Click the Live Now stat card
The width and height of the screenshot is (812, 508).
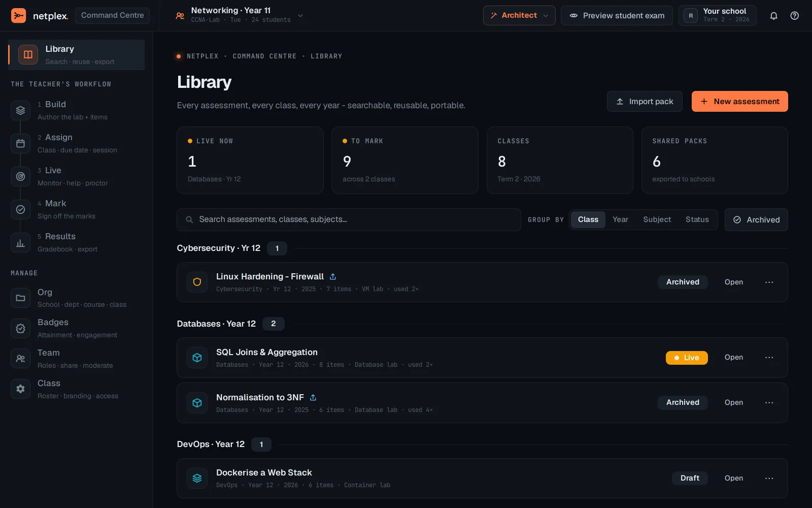pos(250,160)
